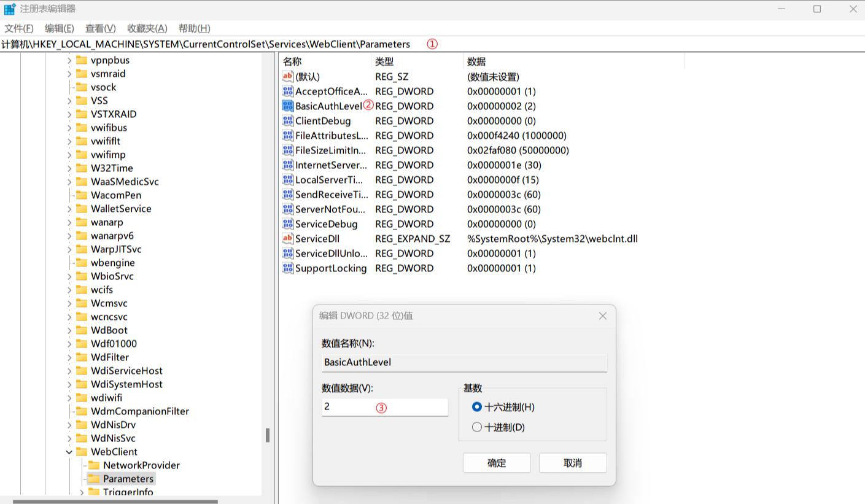Screen dimensions: 865x504
Task: Close the 编辑 DWORD dialog
Action: (x=602, y=316)
